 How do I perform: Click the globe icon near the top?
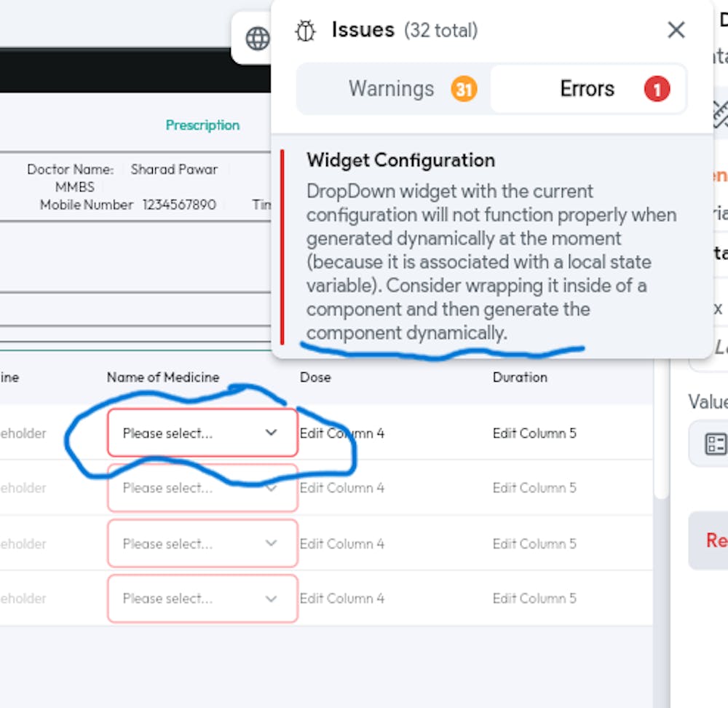(x=256, y=39)
